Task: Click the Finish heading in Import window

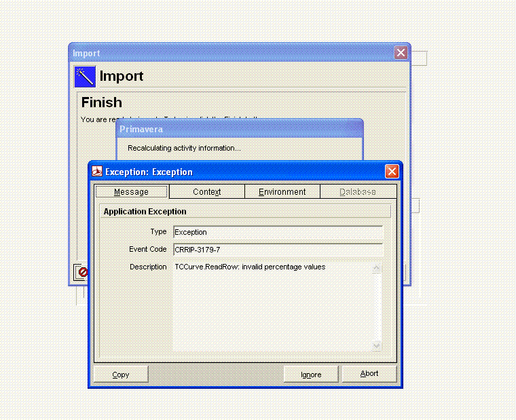Action: pyautogui.click(x=102, y=102)
